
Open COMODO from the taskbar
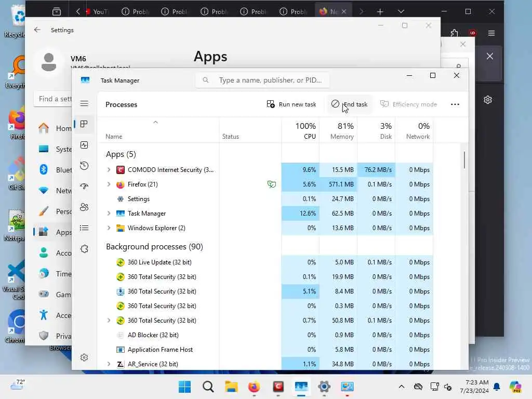pos(278,387)
